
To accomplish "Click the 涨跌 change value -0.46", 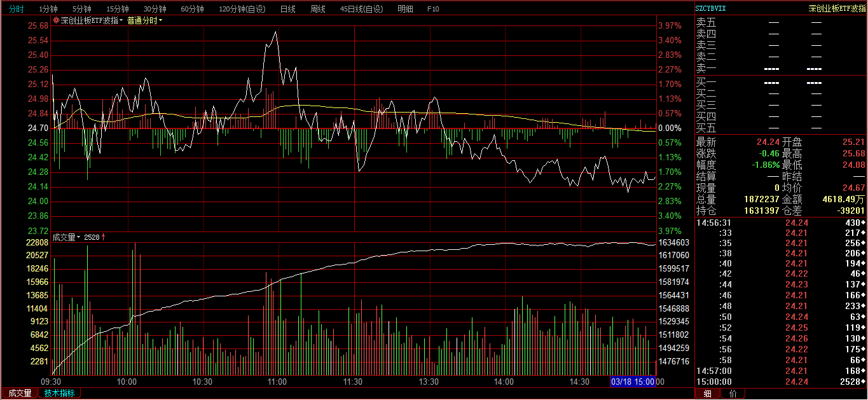I will pyautogui.click(x=768, y=153).
